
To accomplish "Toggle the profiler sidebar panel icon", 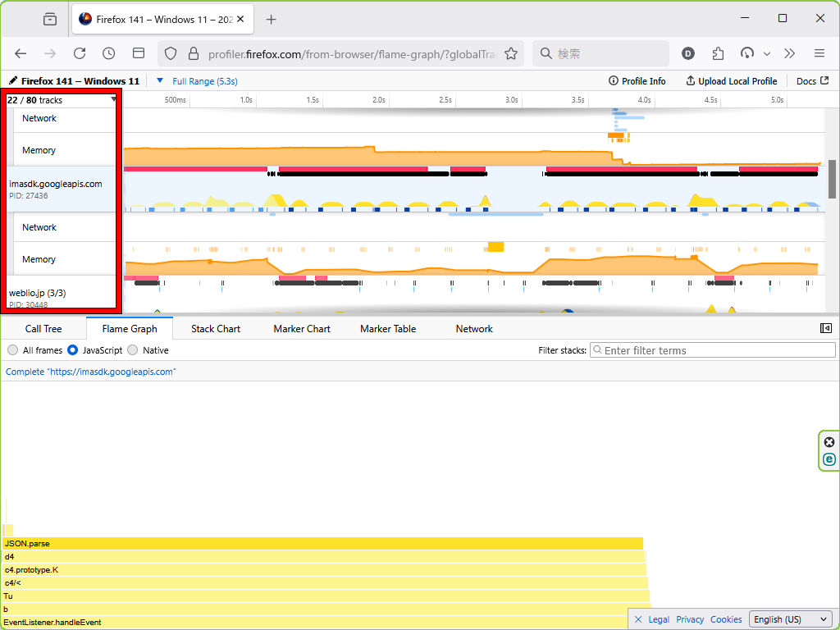I will coord(825,328).
